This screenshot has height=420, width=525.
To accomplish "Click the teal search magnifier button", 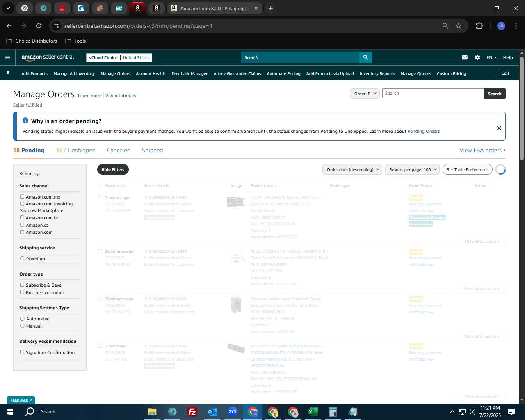I will click(365, 57).
